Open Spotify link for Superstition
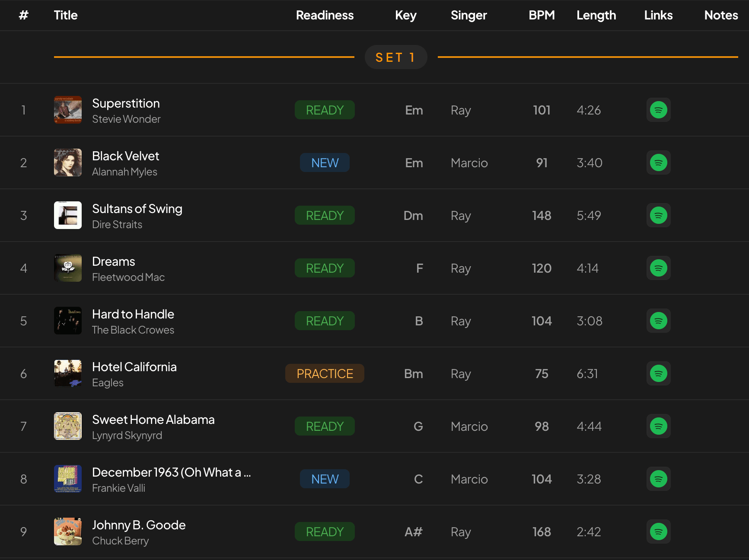The width and height of the screenshot is (749, 560). 658,110
